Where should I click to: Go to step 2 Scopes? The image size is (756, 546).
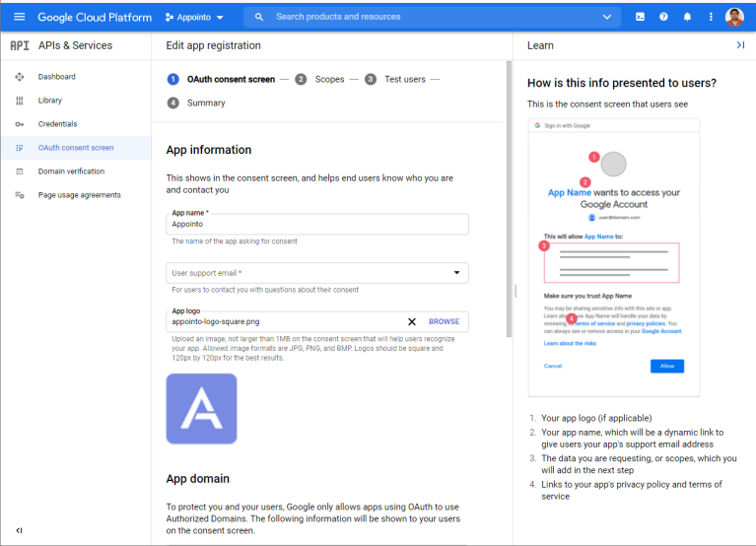point(319,79)
